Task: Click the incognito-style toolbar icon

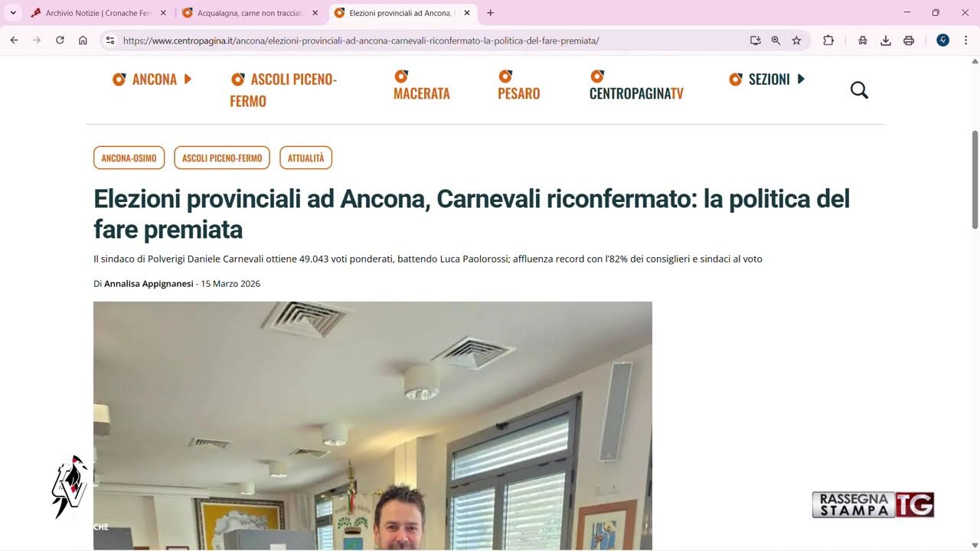Action: point(863,41)
